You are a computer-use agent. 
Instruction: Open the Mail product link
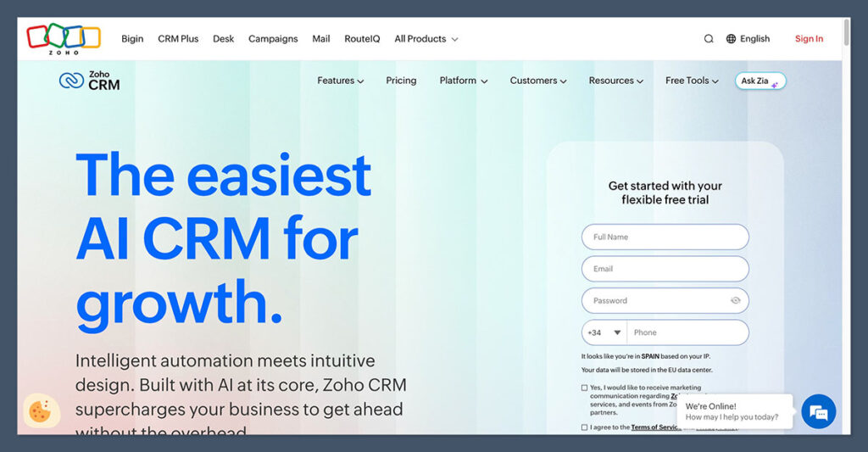pos(321,39)
